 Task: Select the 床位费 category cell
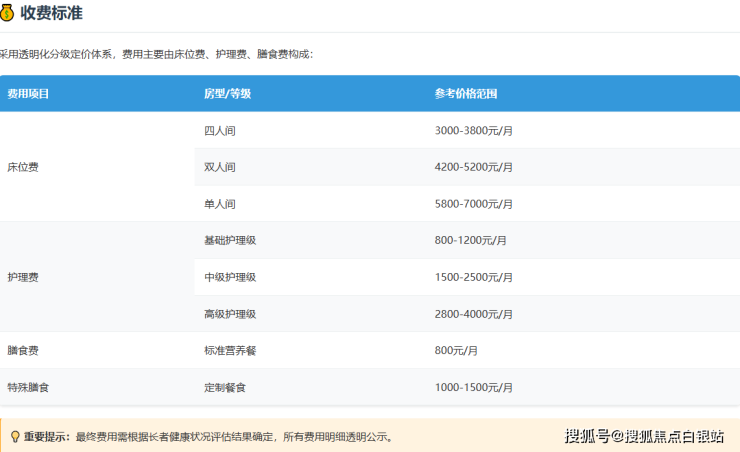pos(22,167)
